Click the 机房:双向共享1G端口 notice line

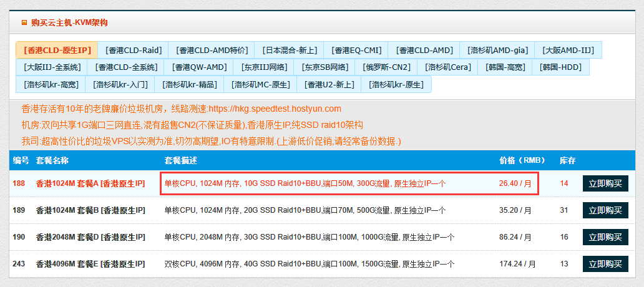coord(192,125)
